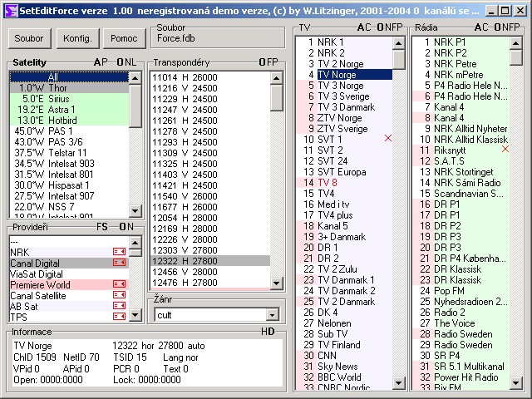
Task: Toggle the HD option in Informace panel
Action: click(267, 332)
